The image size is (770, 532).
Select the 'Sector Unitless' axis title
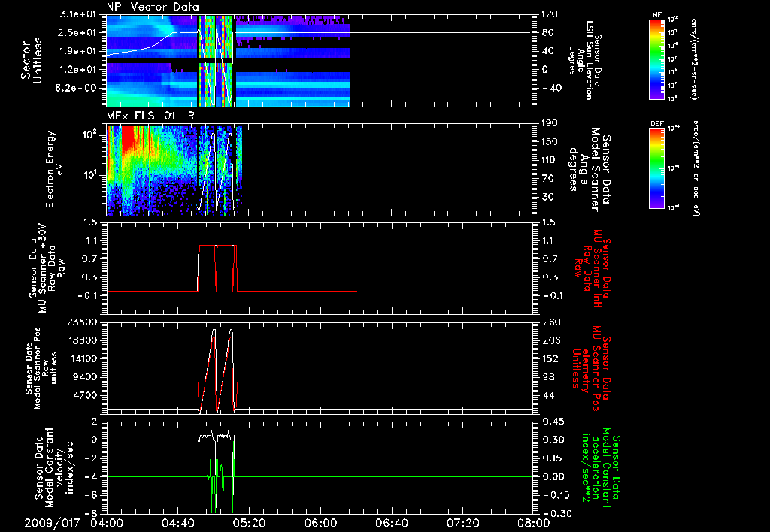pos(32,61)
